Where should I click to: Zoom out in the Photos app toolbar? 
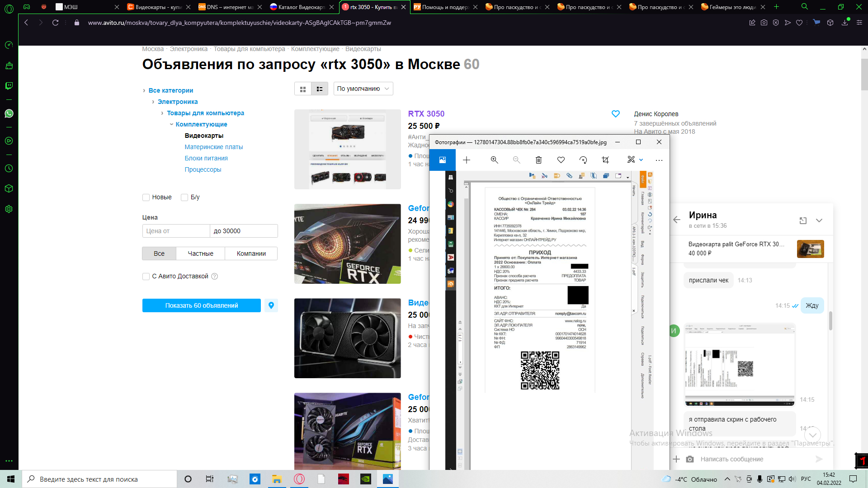[x=516, y=160]
